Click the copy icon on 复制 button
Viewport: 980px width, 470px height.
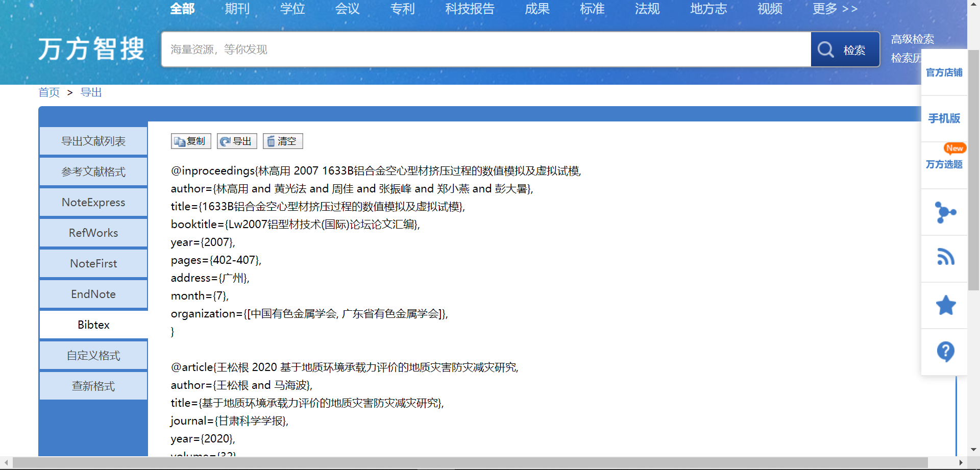(x=179, y=141)
